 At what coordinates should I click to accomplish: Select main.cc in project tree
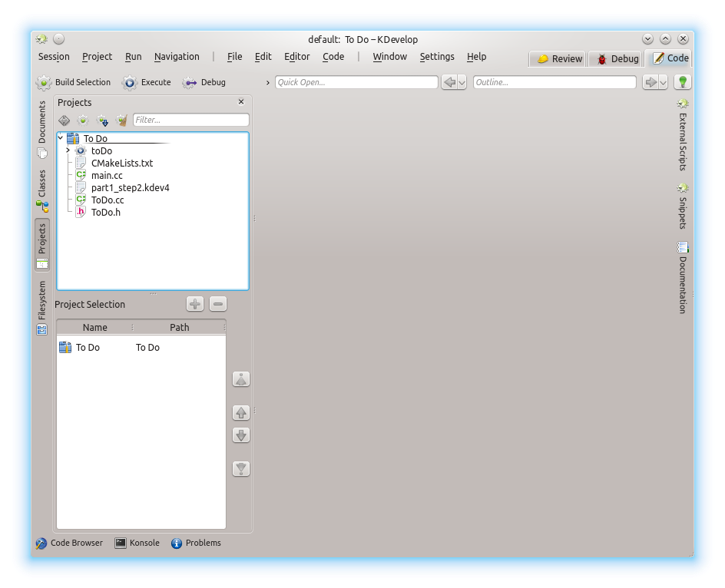[x=107, y=175]
